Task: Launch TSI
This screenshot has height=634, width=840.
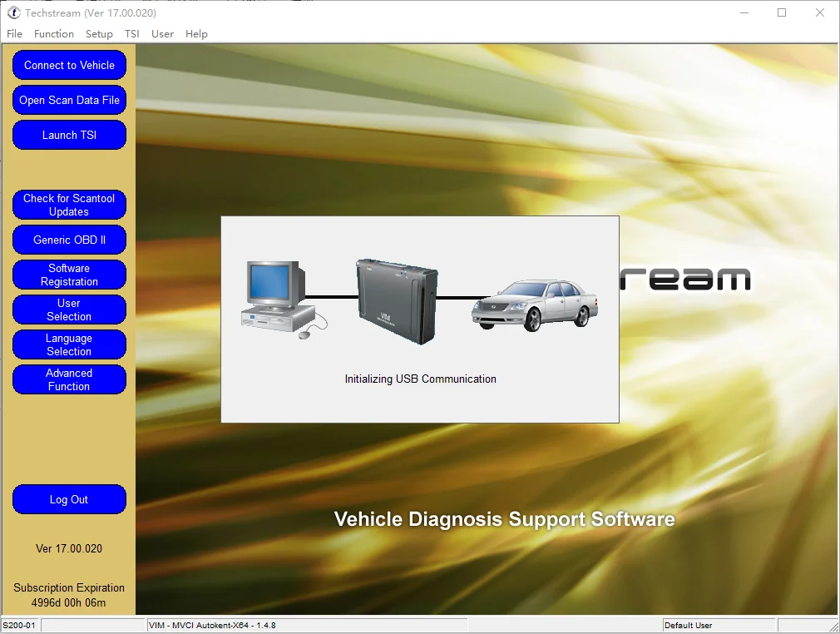Action: (69, 135)
